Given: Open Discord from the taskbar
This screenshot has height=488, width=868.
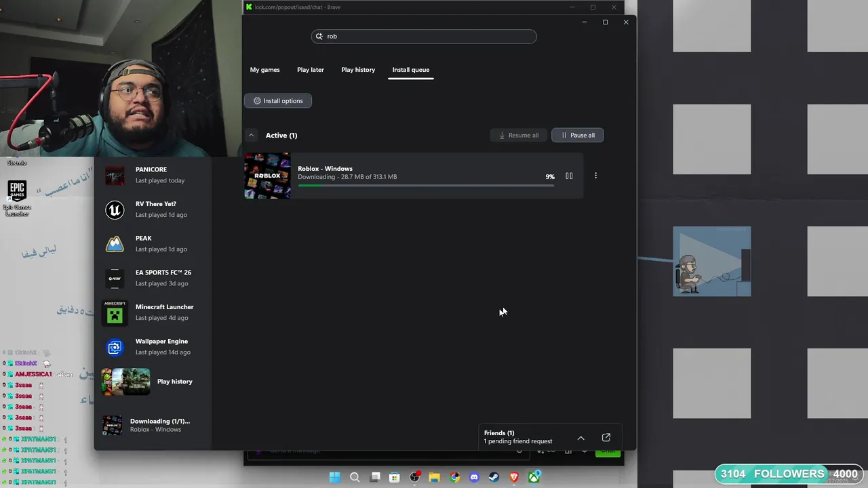Looking at the screenshot, I should 474,477.
